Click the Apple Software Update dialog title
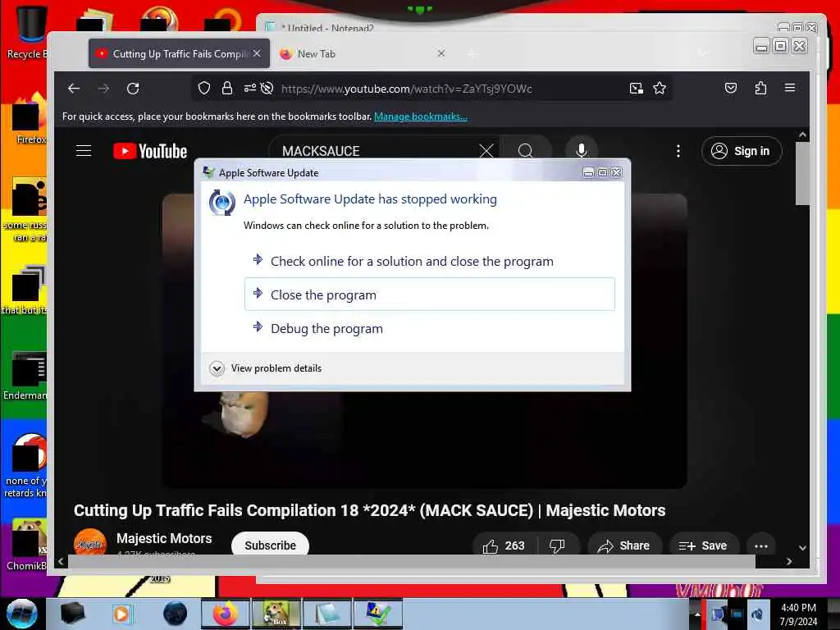Image resolution: width=840 pixels, height=630 pixels. point(268,172)
